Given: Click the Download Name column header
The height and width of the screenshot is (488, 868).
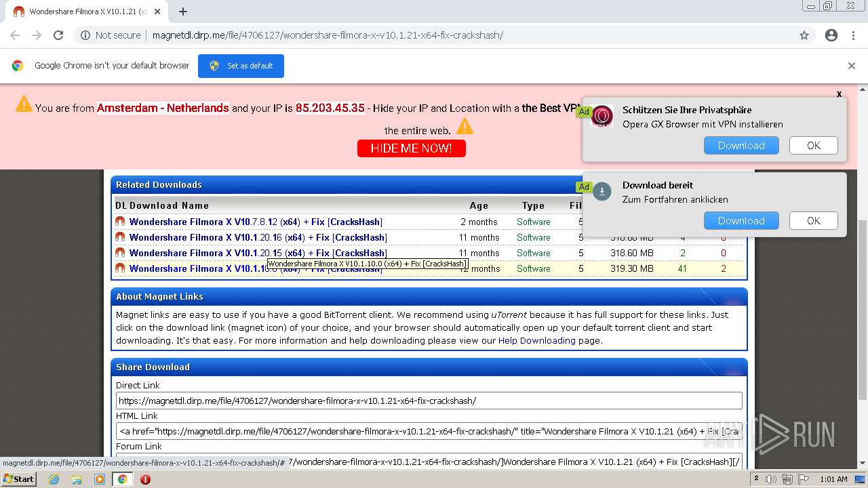Looking at the screenshot, I should [169, 205].
